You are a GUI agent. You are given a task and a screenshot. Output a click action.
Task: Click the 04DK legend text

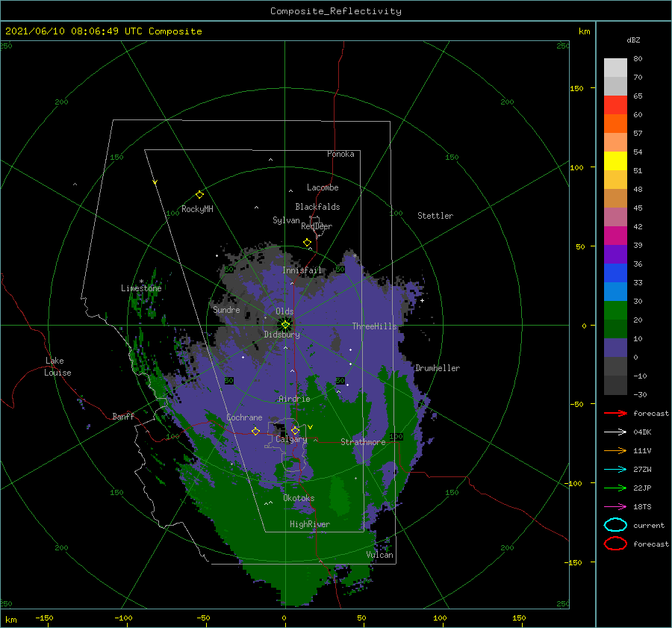(642, 432)
